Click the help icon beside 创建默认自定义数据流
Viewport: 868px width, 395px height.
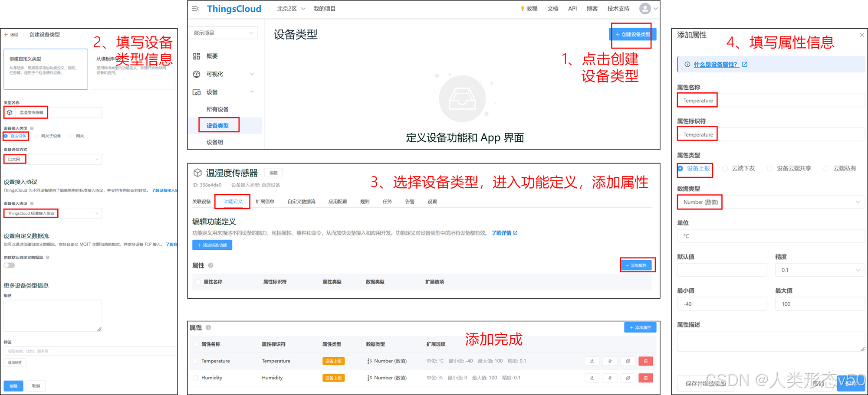point(48,258)
